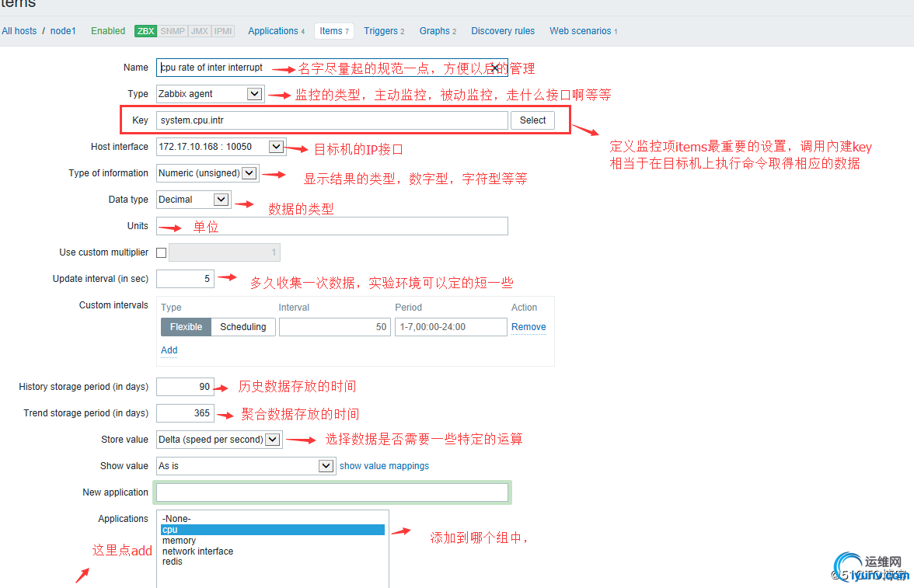
Task: Toggle the Use custom multiplier checkbox
Action: pos(162,252)
